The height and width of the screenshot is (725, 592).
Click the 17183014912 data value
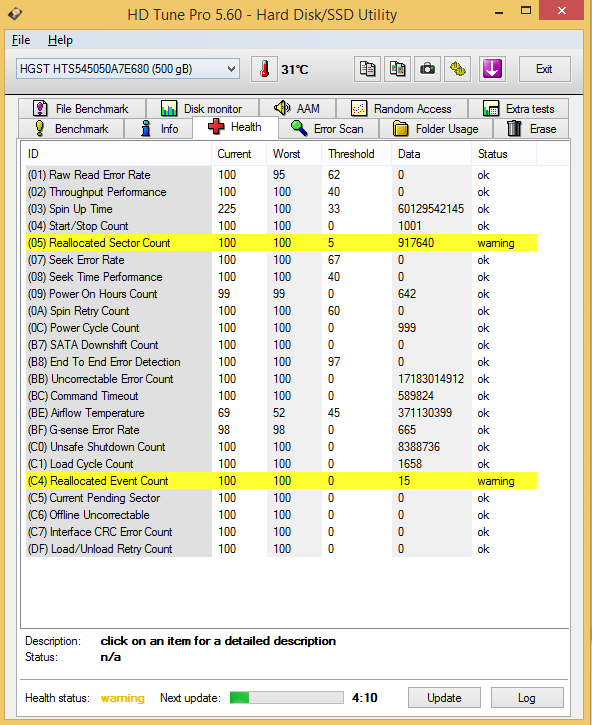tap(431, 379)
